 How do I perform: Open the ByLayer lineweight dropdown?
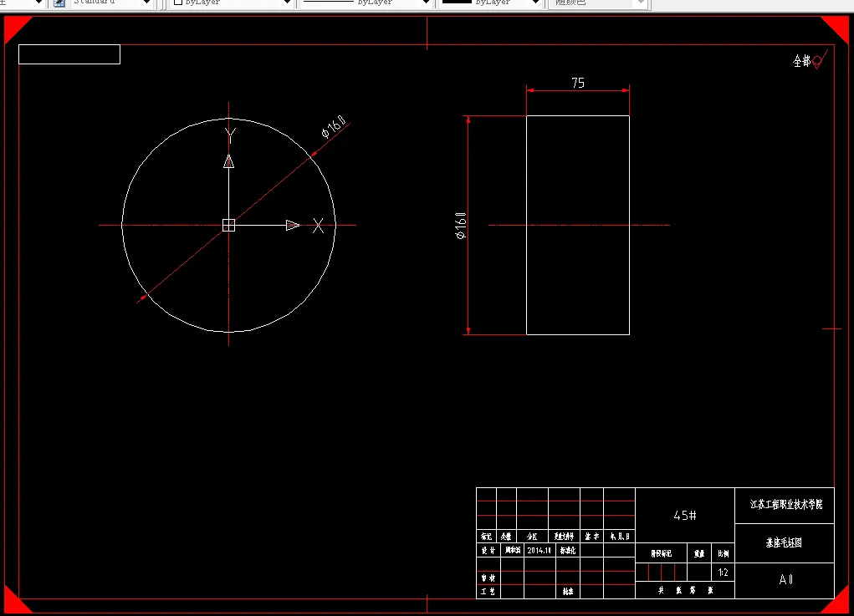tap(490, 3)
